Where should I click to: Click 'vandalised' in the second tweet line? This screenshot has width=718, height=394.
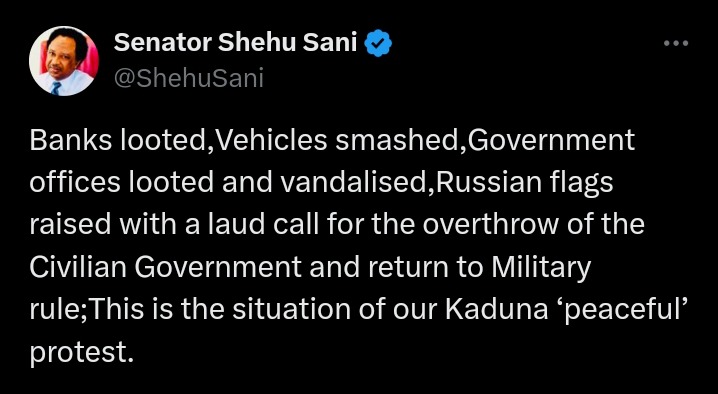point(355,183)
